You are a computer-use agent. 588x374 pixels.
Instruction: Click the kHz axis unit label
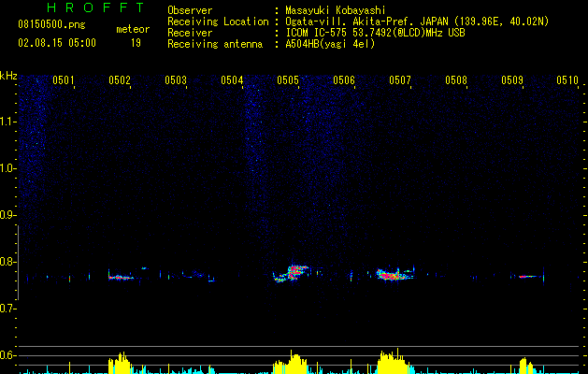pyautogui.click(x=8, y=76)
